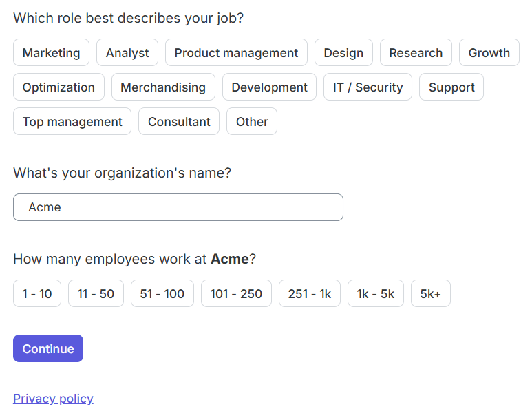This screenshot has width=532, height=411.
Task: Pick Optimization as your job role
Action: (58, 87)
